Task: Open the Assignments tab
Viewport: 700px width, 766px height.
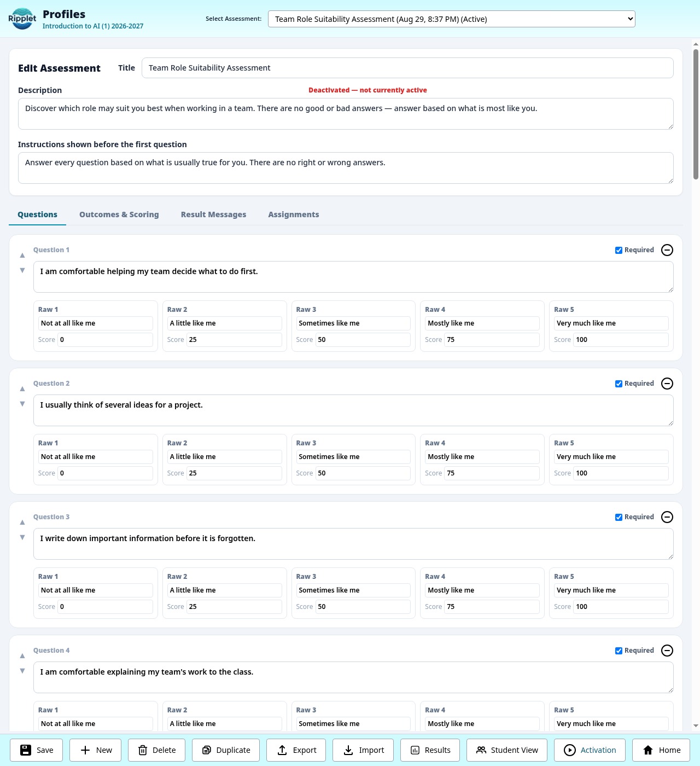Action: pos(294,214)
